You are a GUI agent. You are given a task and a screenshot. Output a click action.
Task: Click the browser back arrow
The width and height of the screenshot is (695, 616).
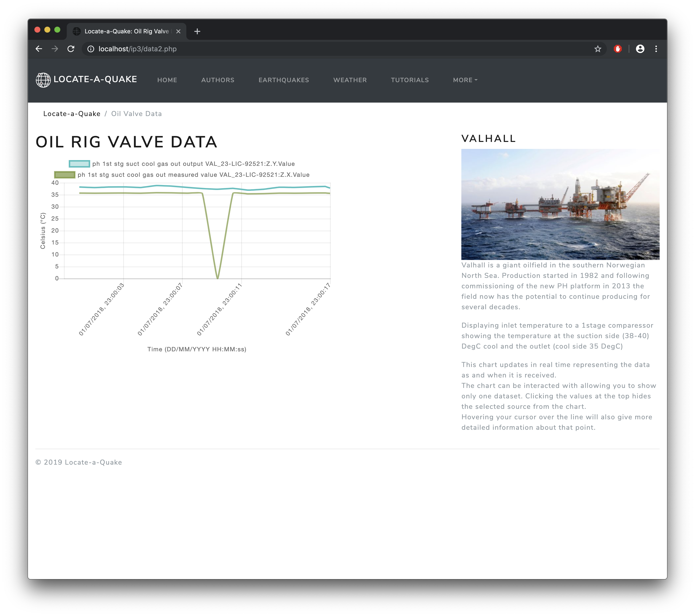[39, 49]
